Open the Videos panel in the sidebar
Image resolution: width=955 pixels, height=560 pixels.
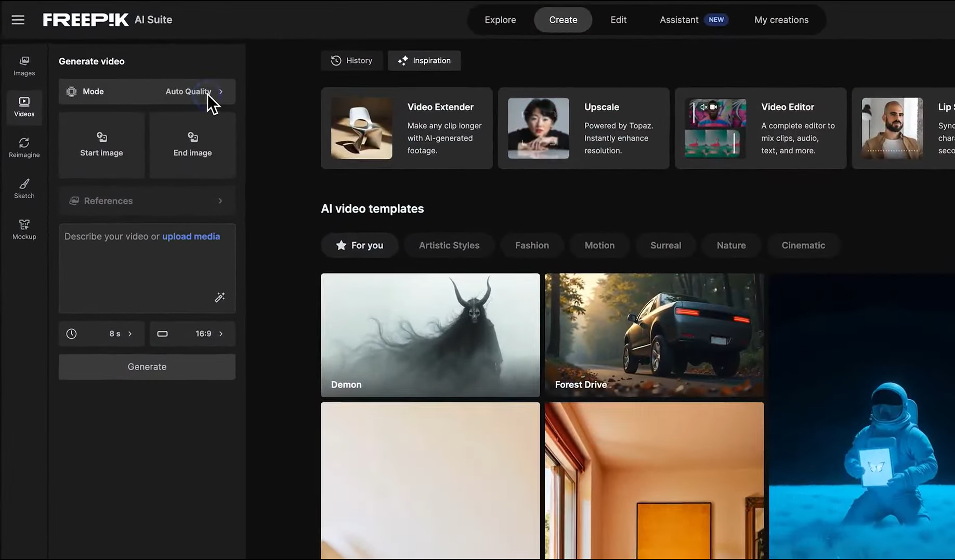click(24, 106)
